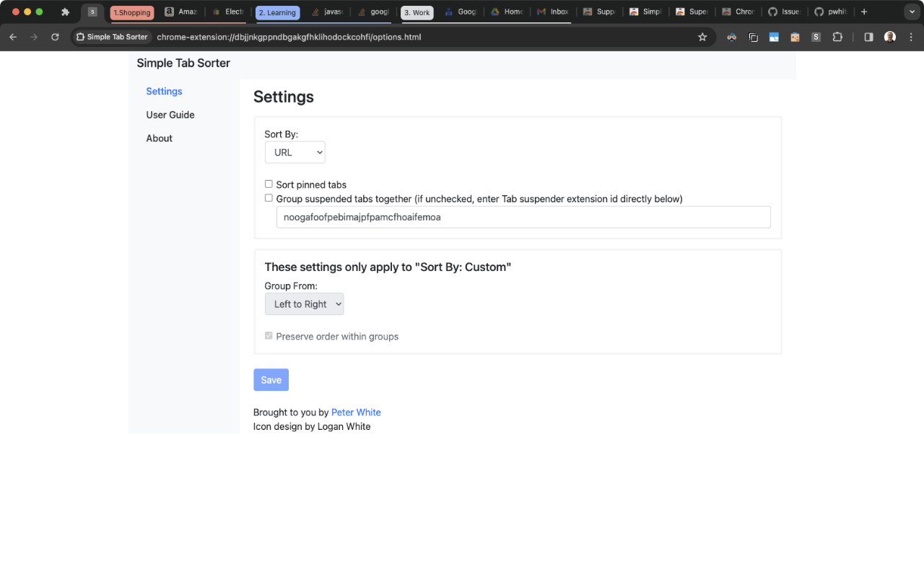Open the User Guide section
The width and height of the screenshot is (924, 578).
point(170,114)
